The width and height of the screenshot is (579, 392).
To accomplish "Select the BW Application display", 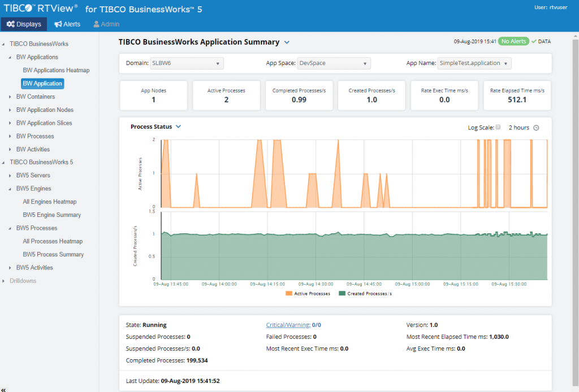I will (x=42, y=84).
